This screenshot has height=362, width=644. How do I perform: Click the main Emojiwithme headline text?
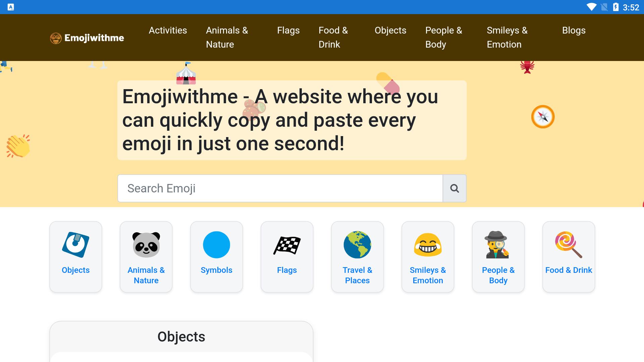tap(280, 120)
